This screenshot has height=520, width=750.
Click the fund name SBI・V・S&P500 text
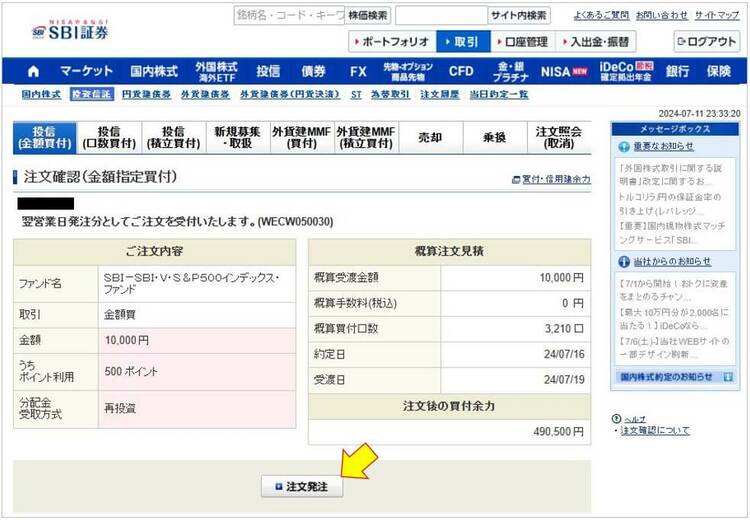(x=191, y=283)
